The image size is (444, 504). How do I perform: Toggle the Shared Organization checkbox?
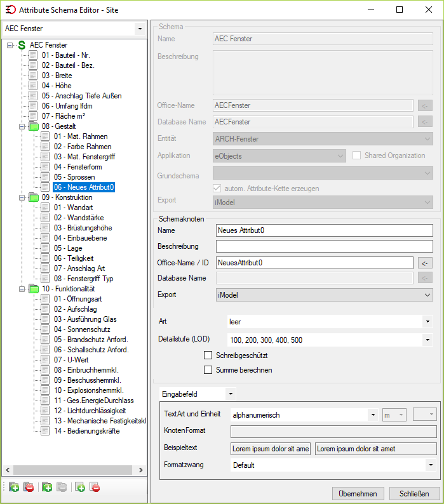coord(356,156)
